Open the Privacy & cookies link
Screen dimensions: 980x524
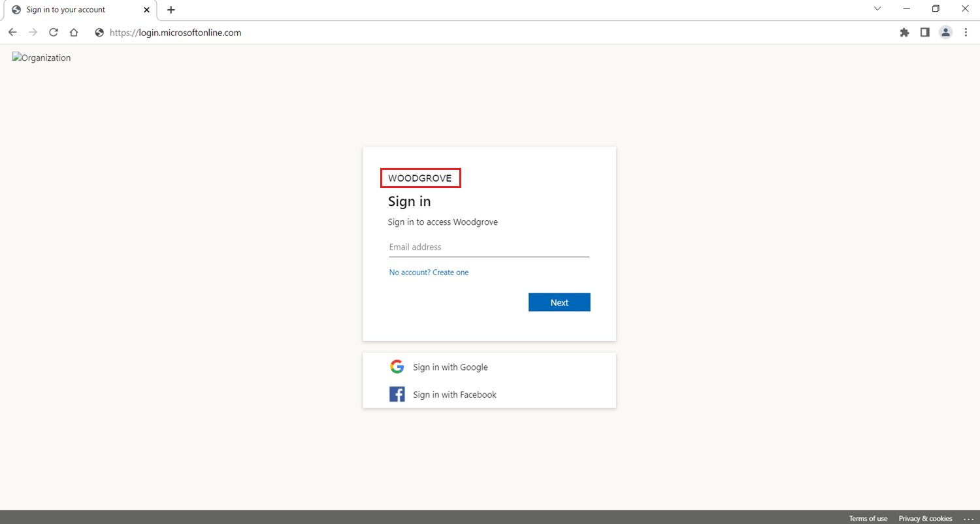point(925,518)
